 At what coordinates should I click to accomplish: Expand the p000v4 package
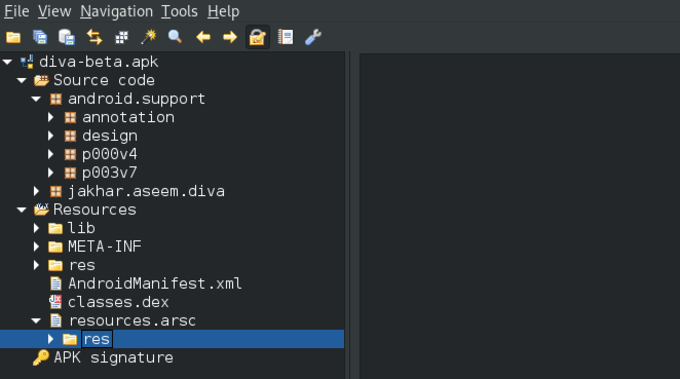pos(51,154)
